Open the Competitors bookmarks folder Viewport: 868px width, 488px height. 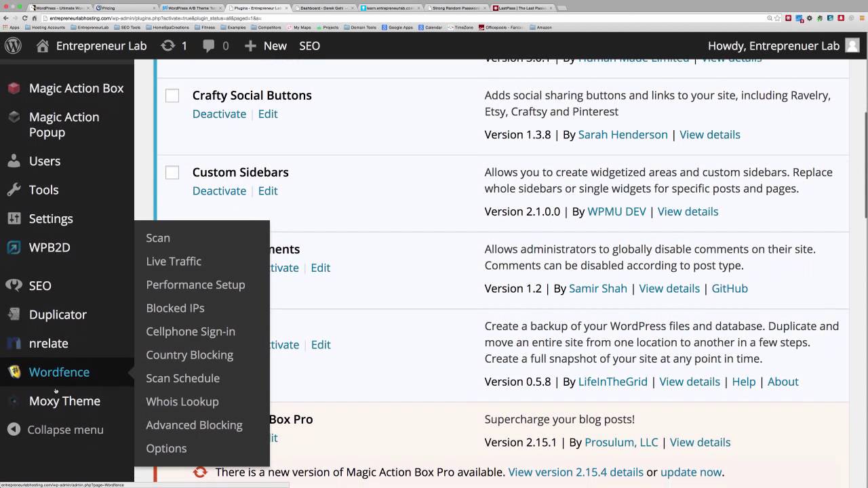coord(267,28)
